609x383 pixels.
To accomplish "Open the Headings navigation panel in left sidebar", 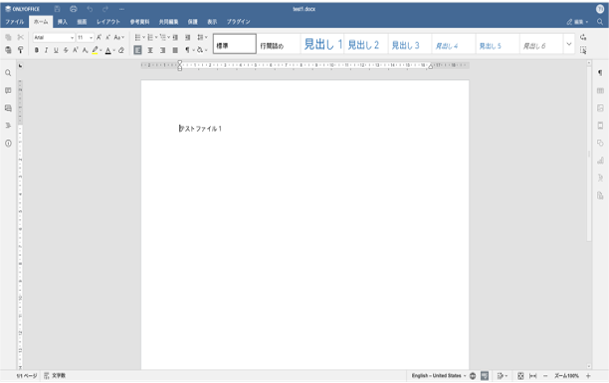I will (8, 125).
